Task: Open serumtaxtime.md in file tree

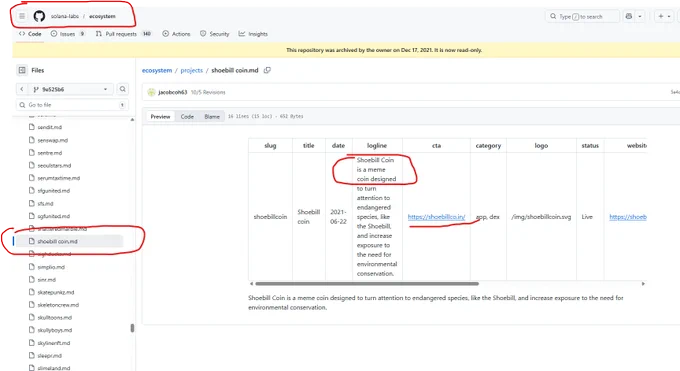Action: click(59, 178)
